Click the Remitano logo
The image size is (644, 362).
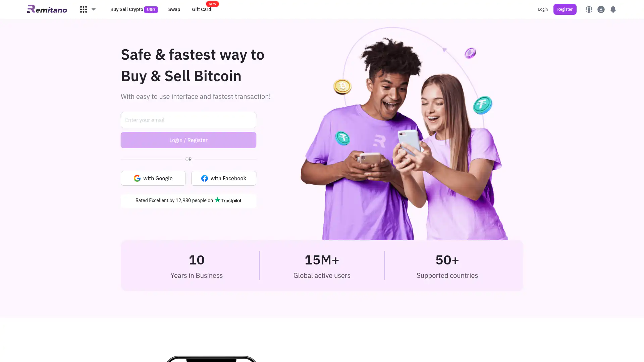pyautogui.click(x=47, y=9)
